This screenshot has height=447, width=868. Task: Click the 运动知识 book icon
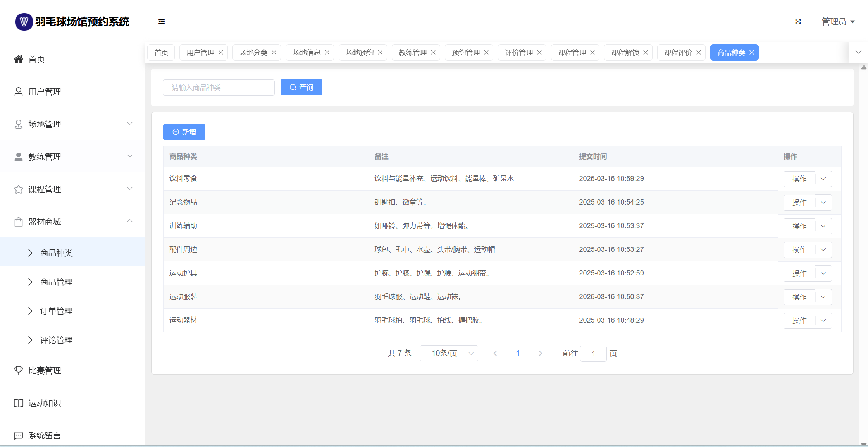coord(18,403)
